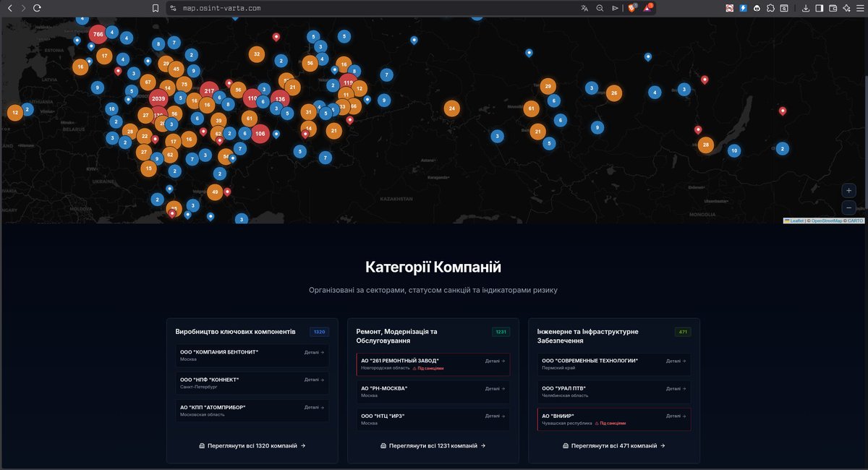View all 471 companies link
This screenshot has width=868, height=470.
[613, 446]
